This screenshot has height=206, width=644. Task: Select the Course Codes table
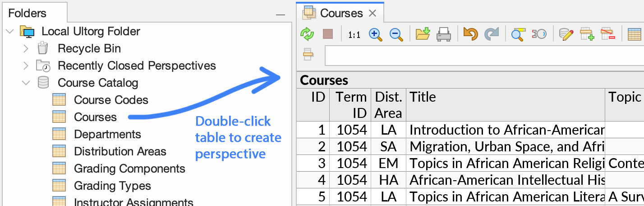(x=111, y=100)
